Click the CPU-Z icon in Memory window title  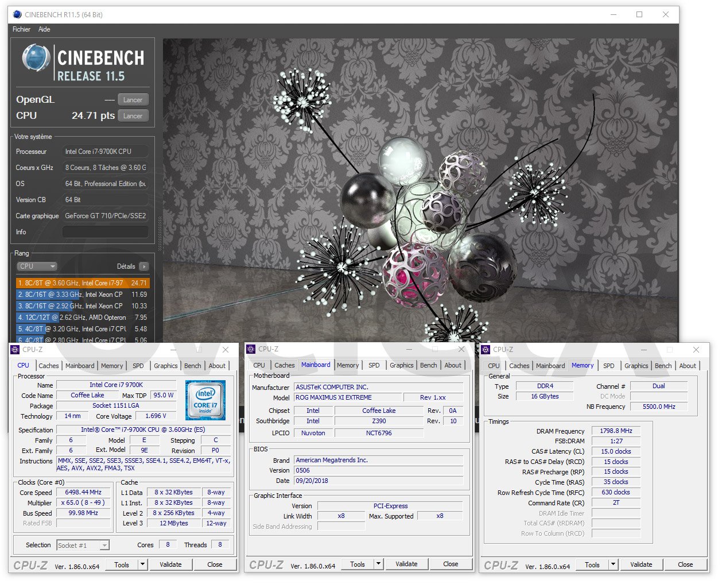[486, 349]
